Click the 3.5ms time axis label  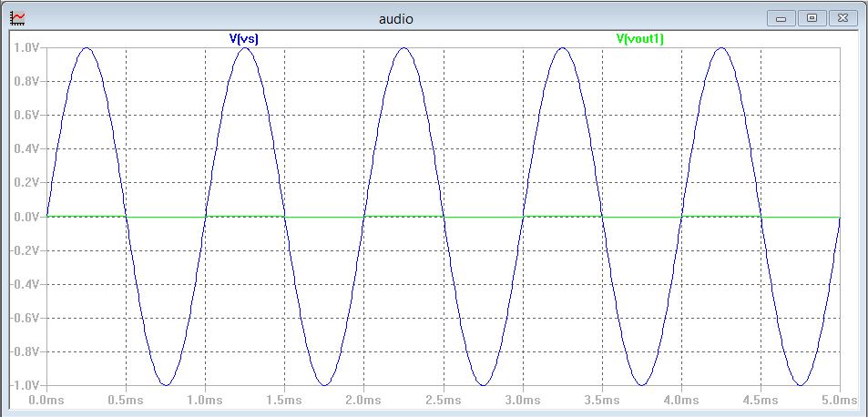[602, 400]
